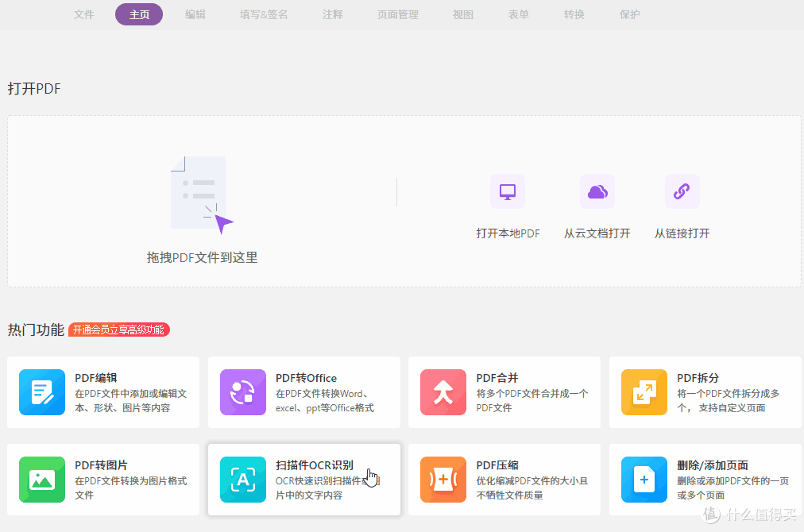
Task: Click the open from link chain icon
Action: (x=682, y=191)
